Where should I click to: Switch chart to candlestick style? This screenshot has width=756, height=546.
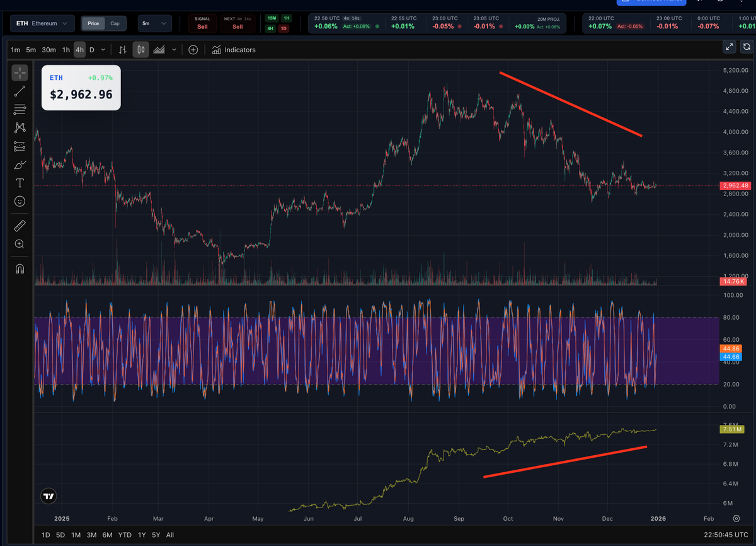140,50
